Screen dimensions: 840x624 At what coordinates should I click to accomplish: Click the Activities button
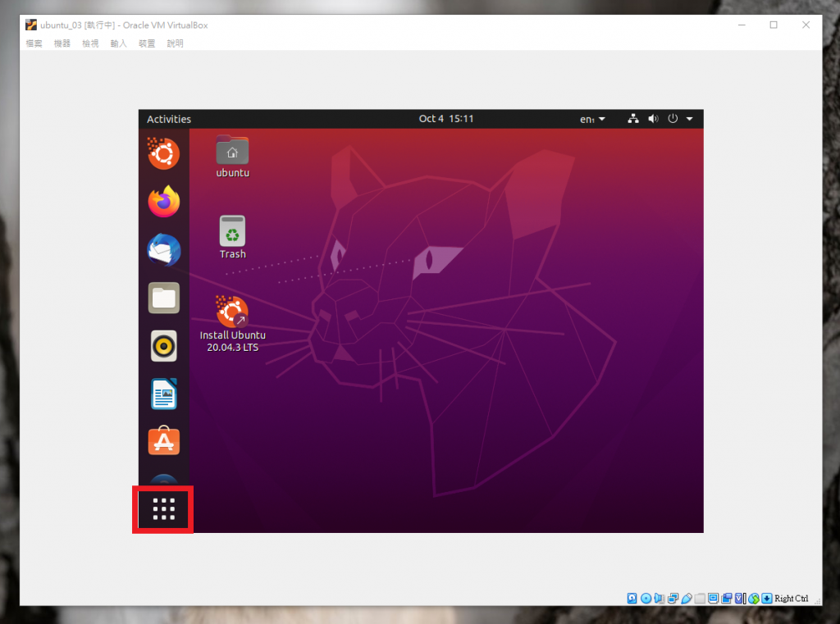pyautogui.click(x=169, y=119)
